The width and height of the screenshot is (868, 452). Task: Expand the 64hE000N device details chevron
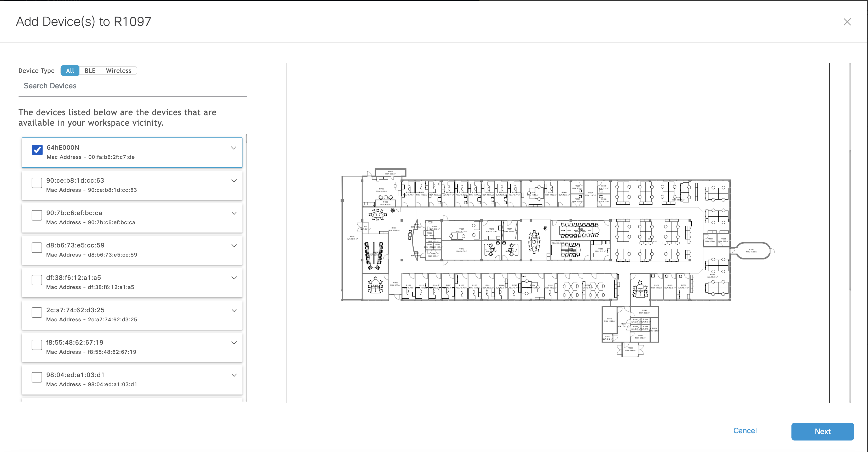(x=234, y=148)
